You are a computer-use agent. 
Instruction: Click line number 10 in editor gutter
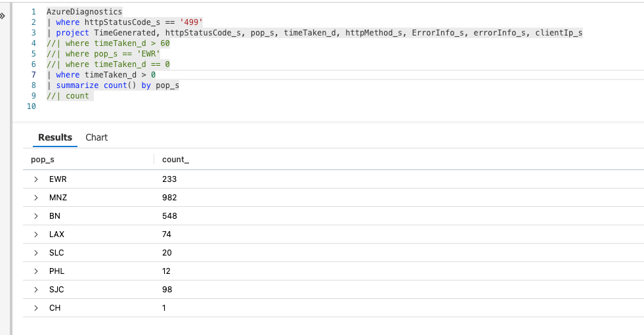(32, 106)
